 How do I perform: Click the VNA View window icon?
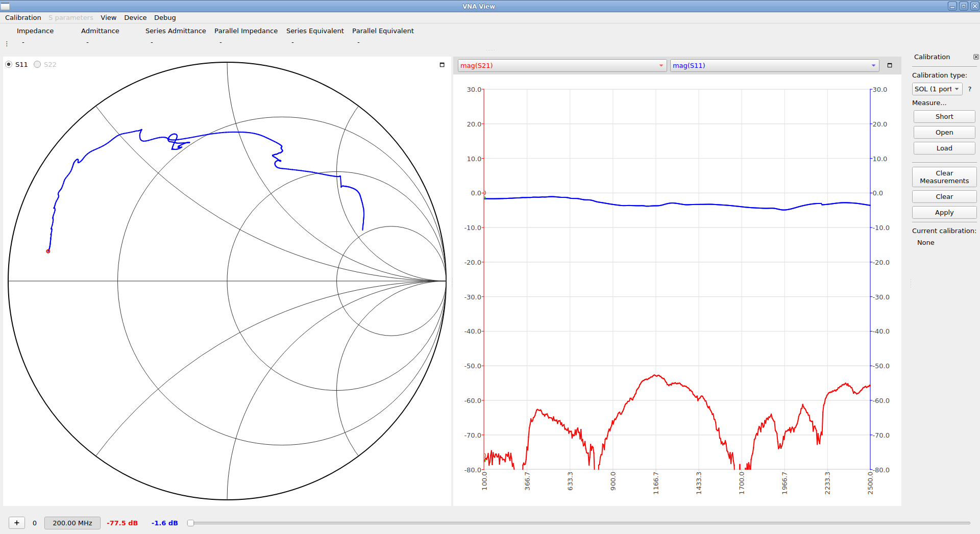[x=5, y=6]
